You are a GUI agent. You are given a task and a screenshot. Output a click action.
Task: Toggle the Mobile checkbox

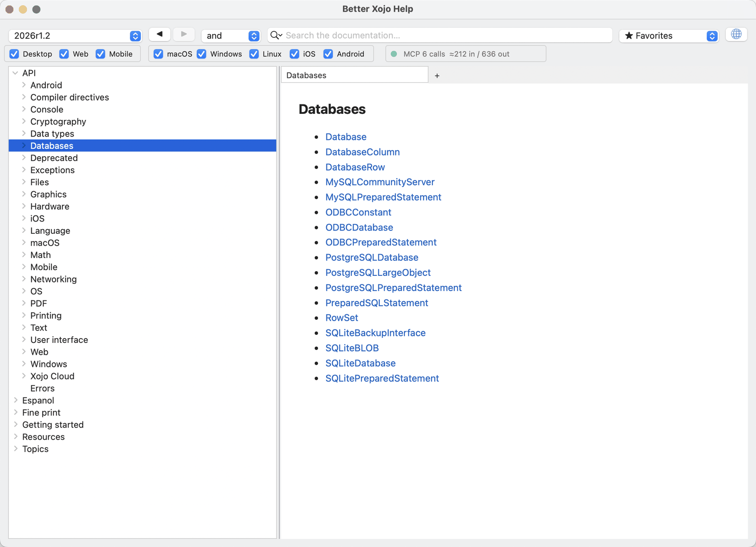click(x=100, y=54)
